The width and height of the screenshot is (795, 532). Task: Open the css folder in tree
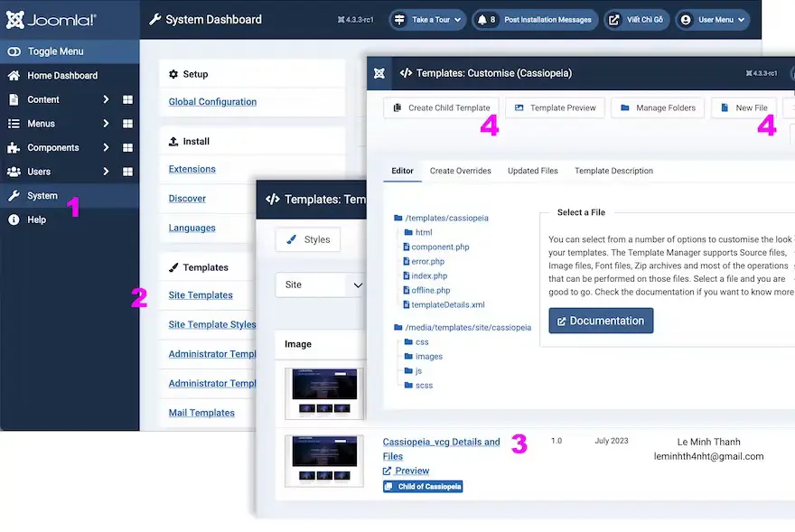pos(422,342)
